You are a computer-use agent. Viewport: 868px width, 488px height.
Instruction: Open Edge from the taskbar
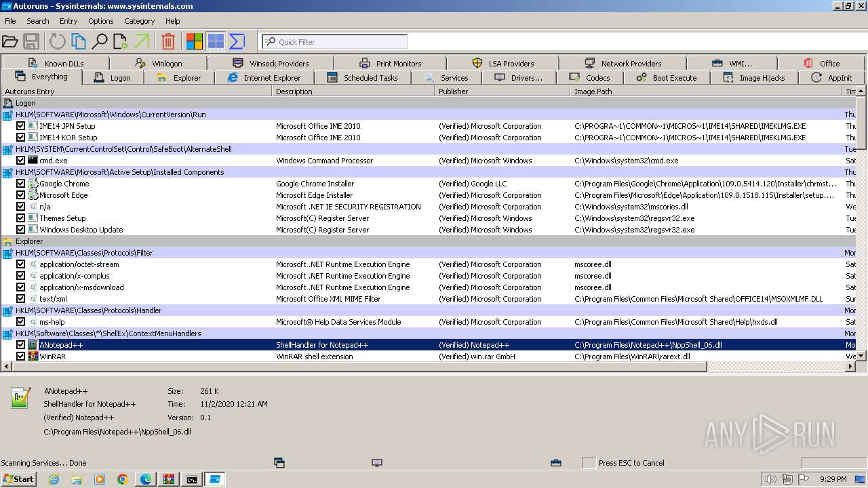pyautogui.click(x=146, y=479)
